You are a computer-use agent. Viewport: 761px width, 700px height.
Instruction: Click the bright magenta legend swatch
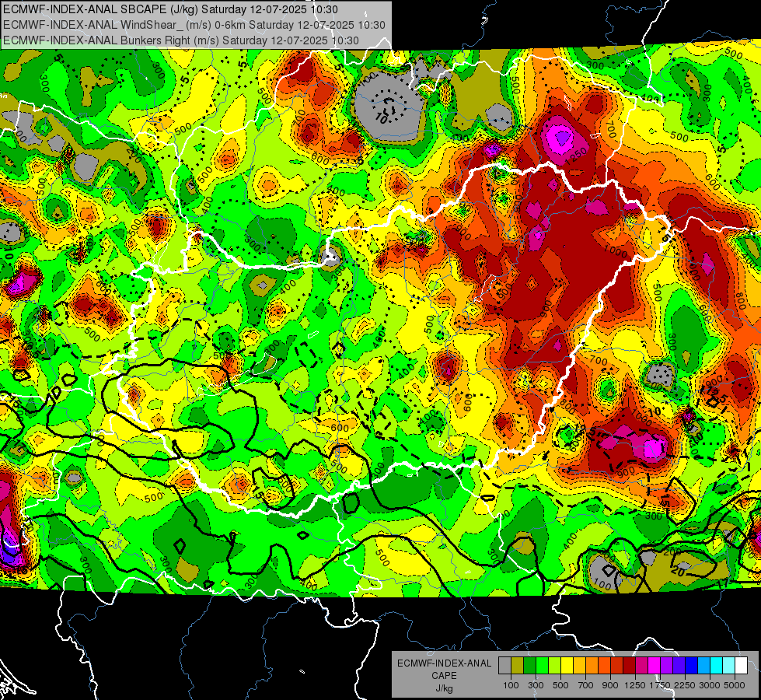[655, 665]
